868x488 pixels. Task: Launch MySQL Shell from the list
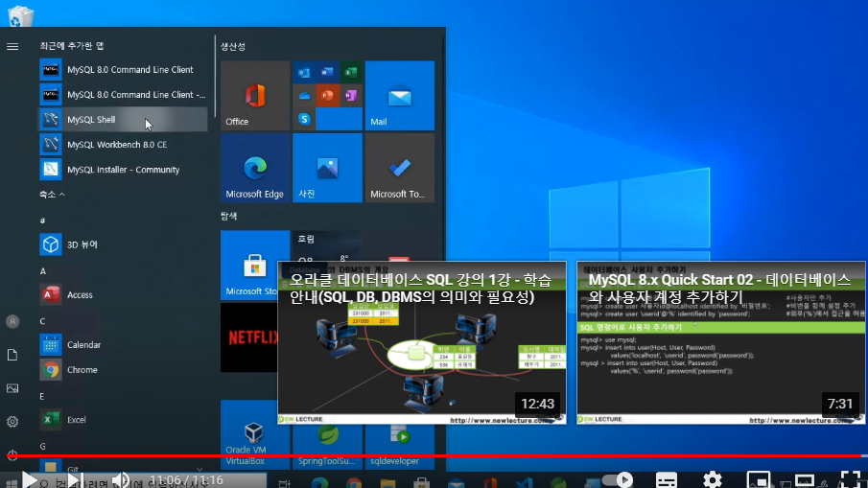click(123, 120)
